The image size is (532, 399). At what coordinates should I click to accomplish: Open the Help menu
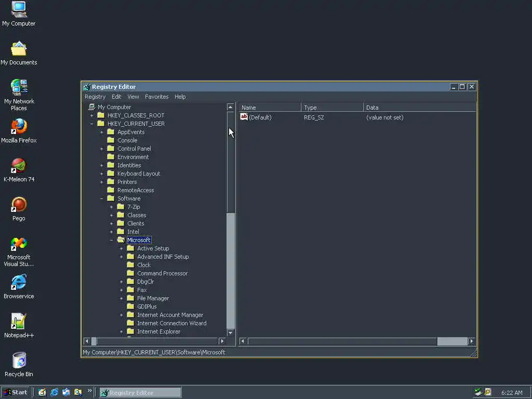click(180, 97)
